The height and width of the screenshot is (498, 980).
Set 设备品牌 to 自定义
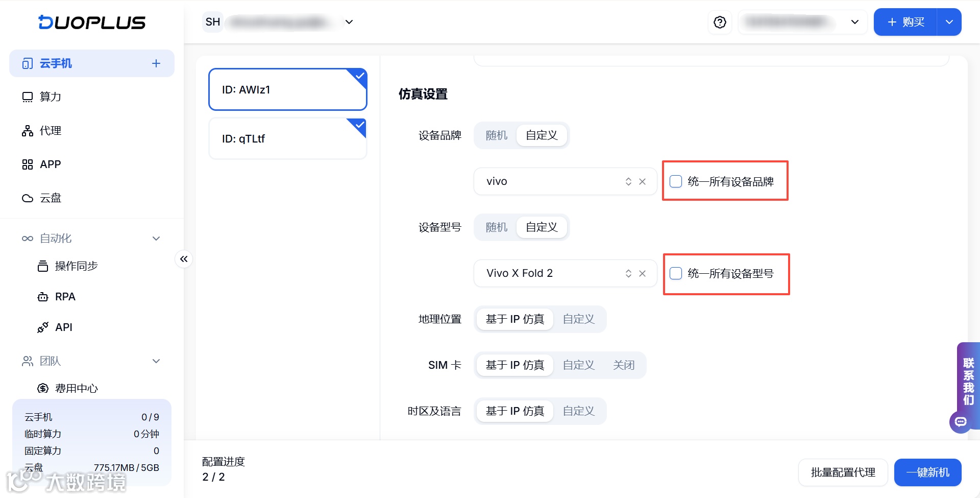coord(542,135)
